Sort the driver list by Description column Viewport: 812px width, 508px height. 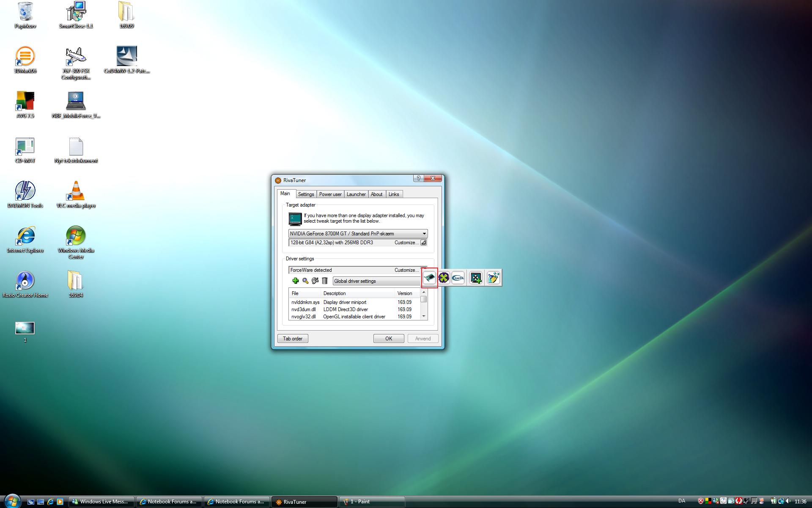coord(357,293)
